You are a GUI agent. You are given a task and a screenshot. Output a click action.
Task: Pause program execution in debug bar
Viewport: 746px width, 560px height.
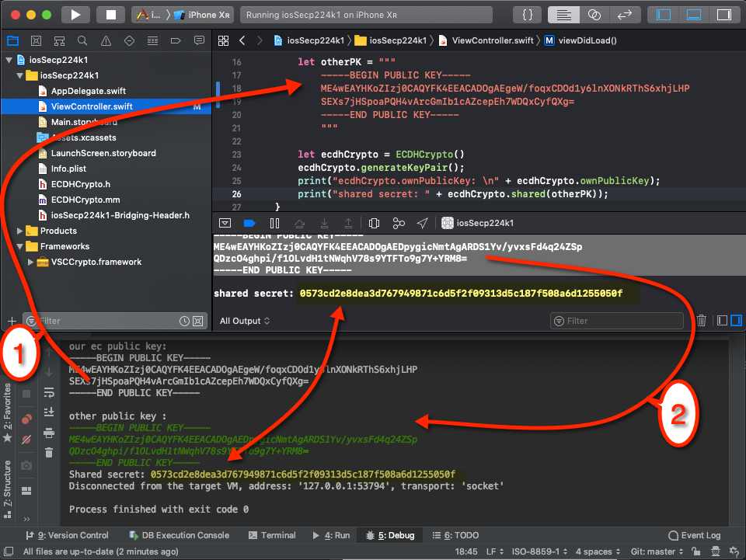coord(274,223)
